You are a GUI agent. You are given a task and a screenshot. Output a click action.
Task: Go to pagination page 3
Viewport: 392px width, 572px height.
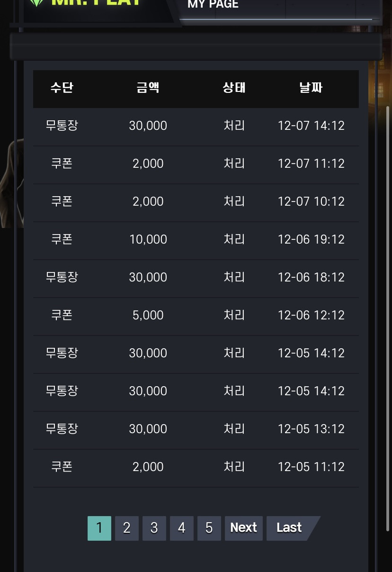click(x=154, y=528)
